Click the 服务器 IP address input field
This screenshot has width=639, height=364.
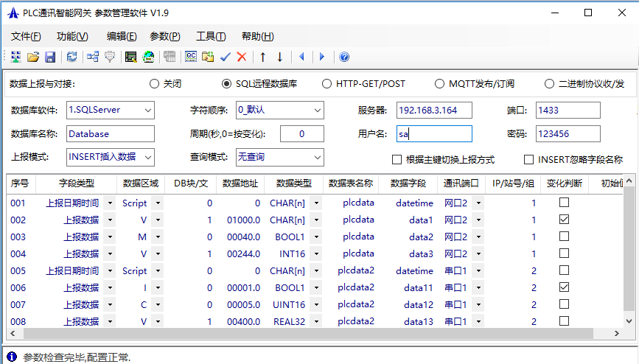click(x=437, y=111)
